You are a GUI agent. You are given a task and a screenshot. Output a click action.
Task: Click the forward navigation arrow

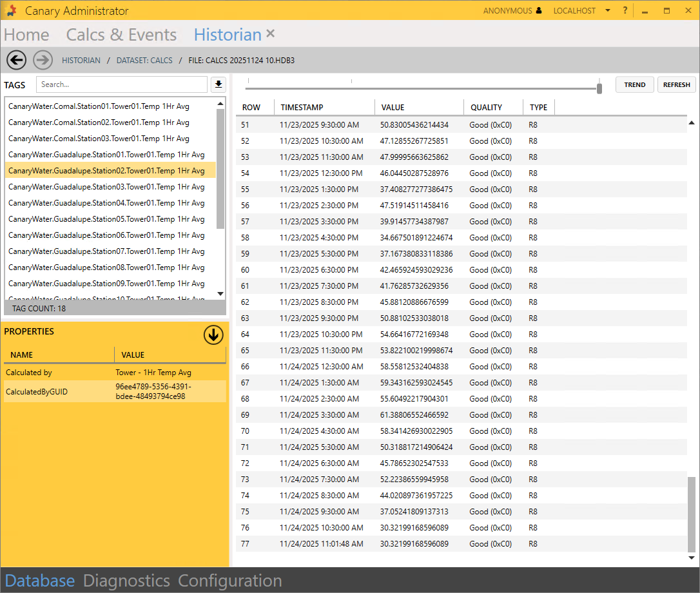click(x=43, y=61)
